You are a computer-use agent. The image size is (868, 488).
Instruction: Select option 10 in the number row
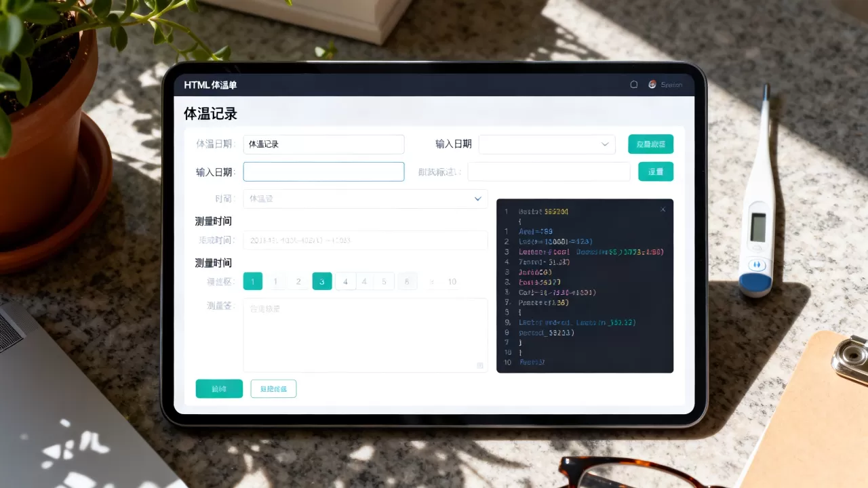(x=452, y=281)
